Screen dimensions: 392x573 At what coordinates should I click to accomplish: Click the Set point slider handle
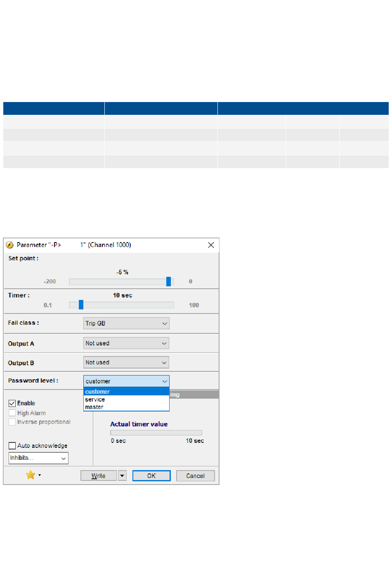click(x=168, y=282)
